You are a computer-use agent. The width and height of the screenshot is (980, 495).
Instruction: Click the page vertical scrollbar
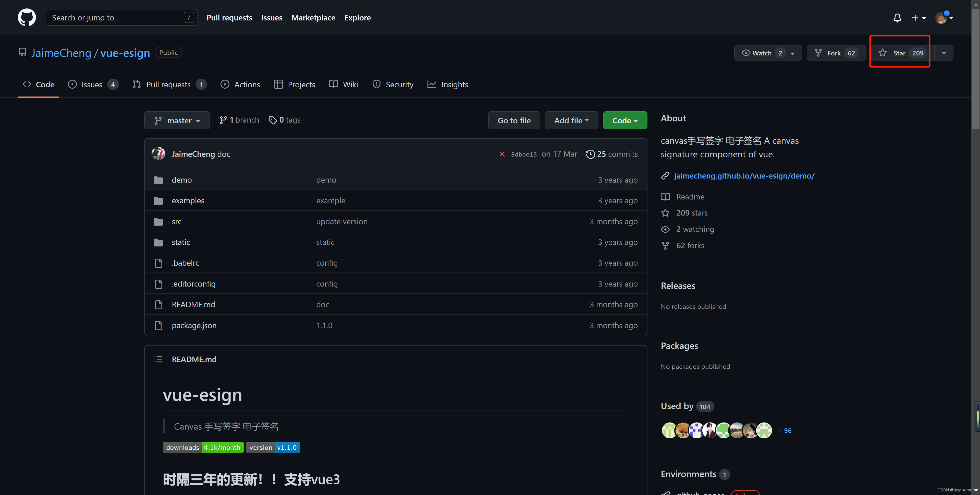click(975, 68)
